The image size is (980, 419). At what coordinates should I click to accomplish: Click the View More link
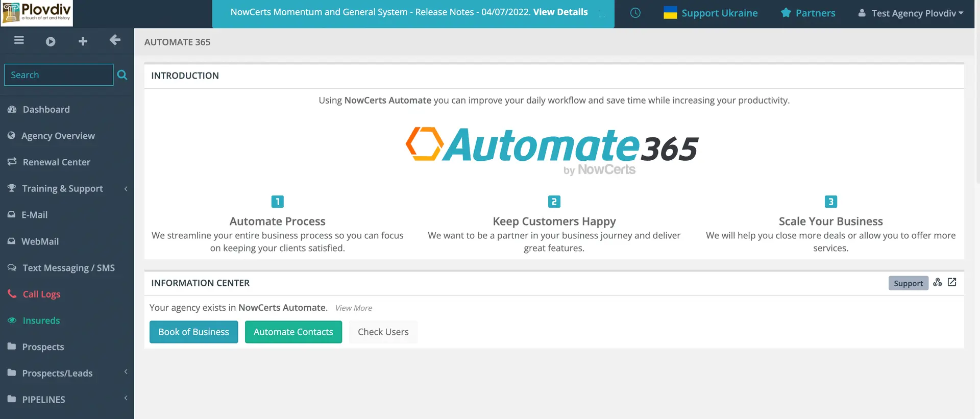pos(354,308)
